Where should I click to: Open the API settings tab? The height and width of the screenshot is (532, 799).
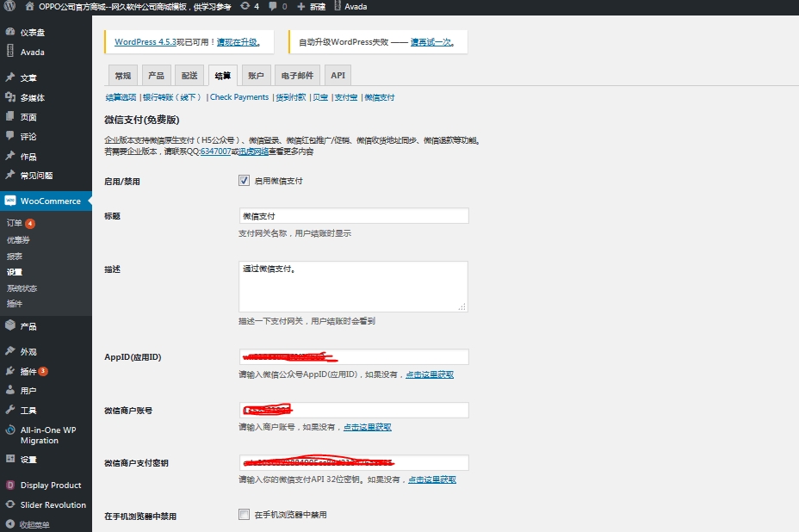[338, 76]
